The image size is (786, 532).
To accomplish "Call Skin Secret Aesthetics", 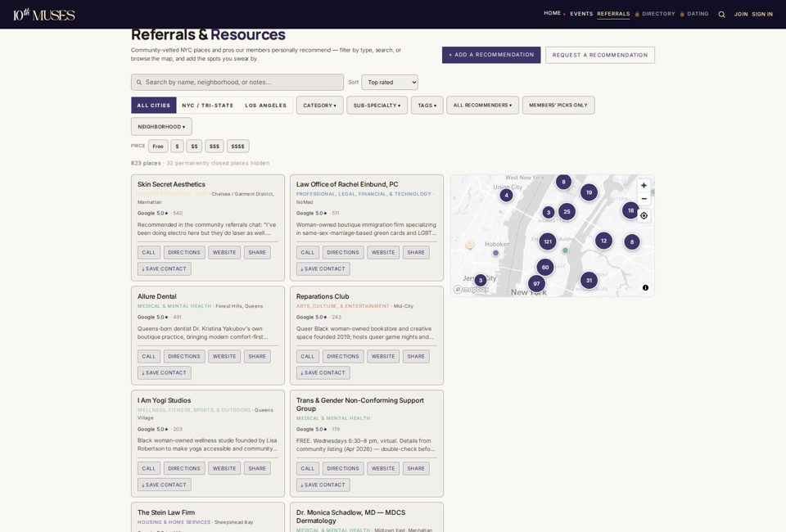I will [x=149, y=252].
